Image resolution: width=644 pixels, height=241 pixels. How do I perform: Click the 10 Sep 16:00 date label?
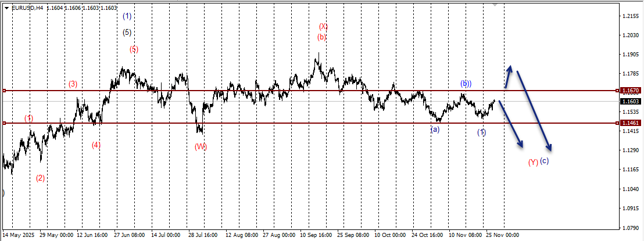(316, 235)
